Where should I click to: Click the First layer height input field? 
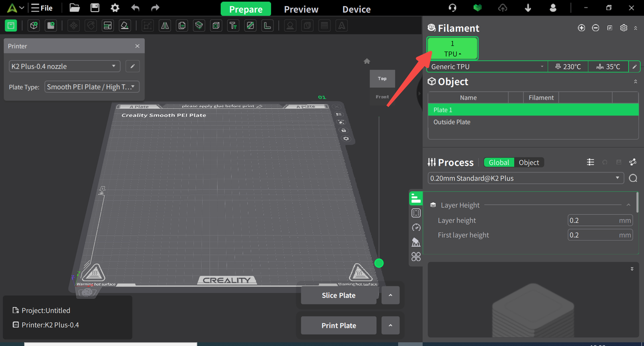click(599, 235)
